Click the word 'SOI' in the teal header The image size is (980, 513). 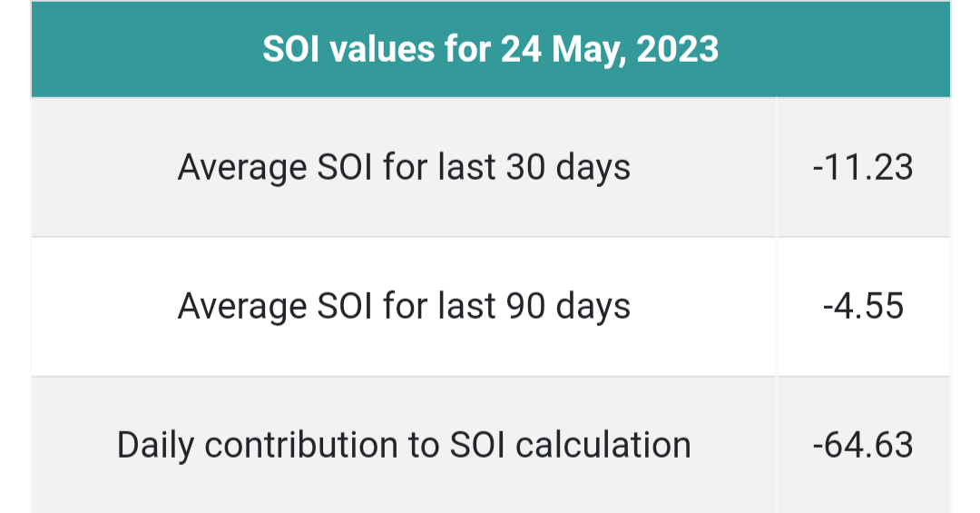(286, 49)
